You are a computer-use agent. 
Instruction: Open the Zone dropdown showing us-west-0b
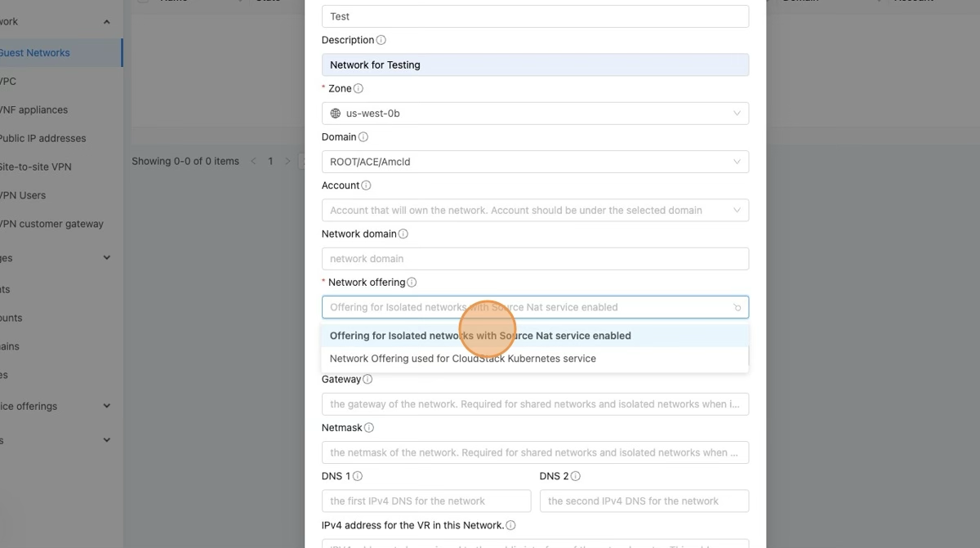[535, 114]
